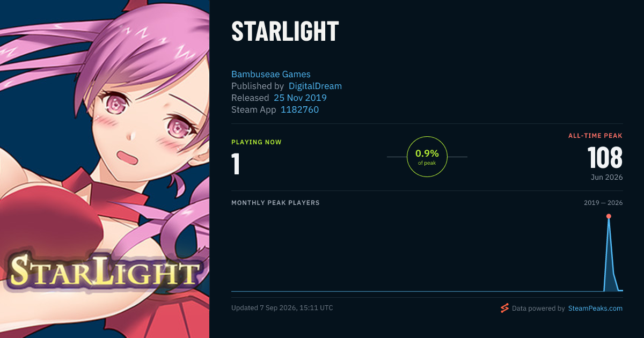
Task: Click the red peak marker on the chart
Action: point(609,216)
